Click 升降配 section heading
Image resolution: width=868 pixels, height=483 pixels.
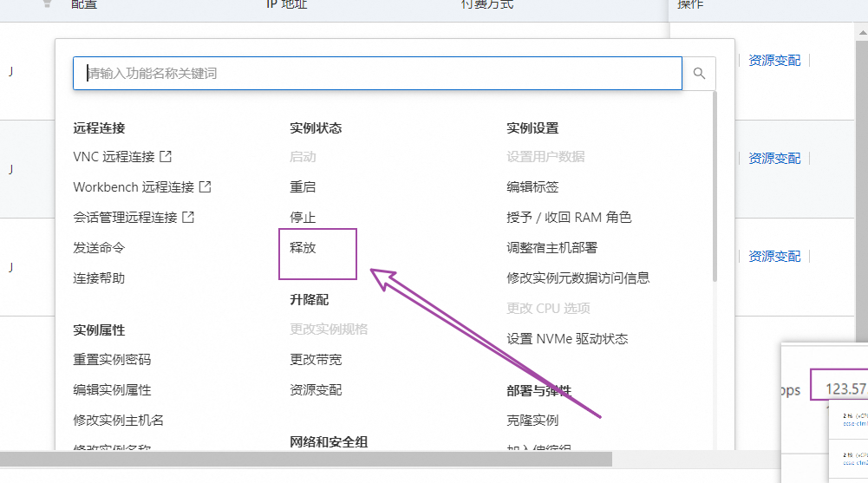tap(310, 300)
